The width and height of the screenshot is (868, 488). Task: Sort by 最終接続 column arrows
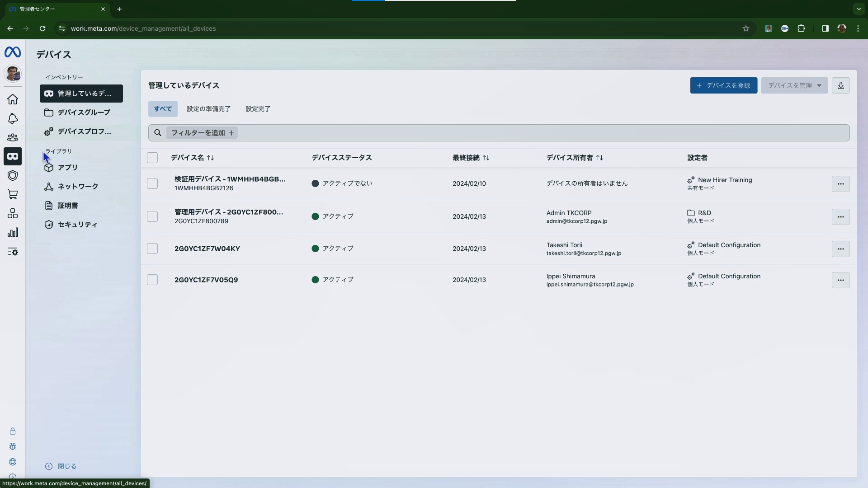pos(486,158)
